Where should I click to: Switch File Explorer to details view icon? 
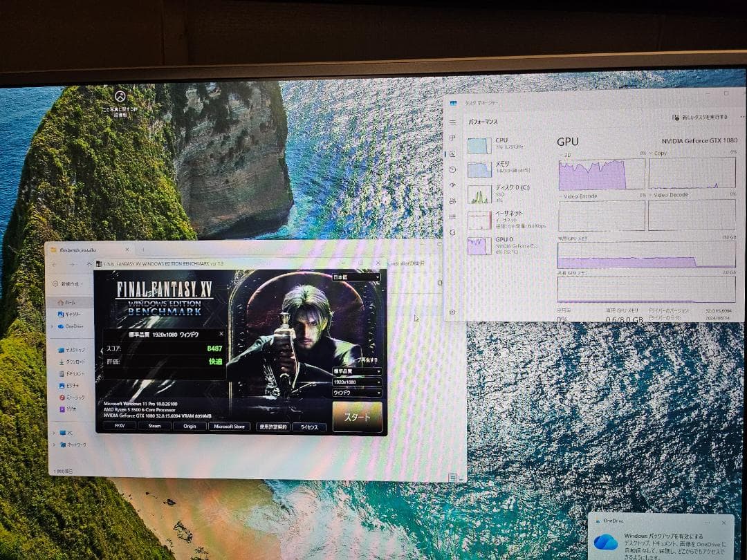coord(452,477)
